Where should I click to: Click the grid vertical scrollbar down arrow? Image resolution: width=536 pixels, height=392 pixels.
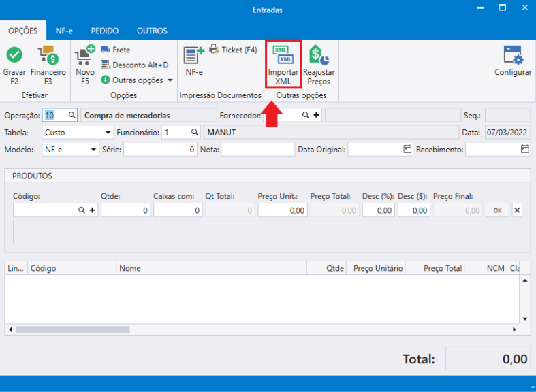click(525, 319)
